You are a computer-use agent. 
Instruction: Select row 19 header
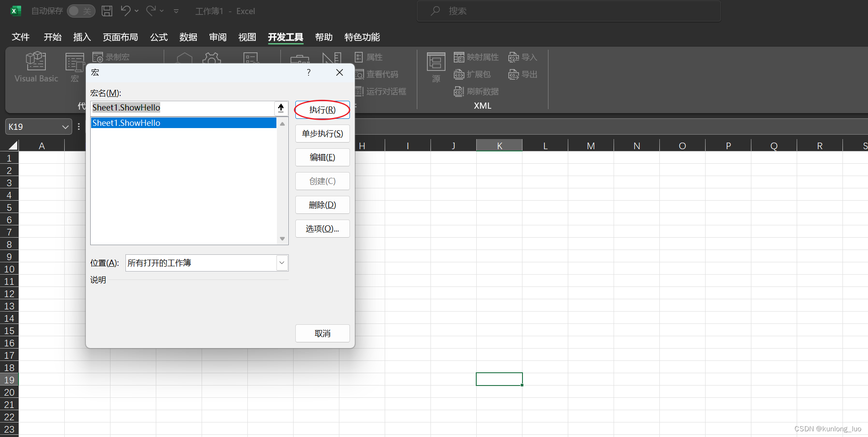tap(9, 380)
